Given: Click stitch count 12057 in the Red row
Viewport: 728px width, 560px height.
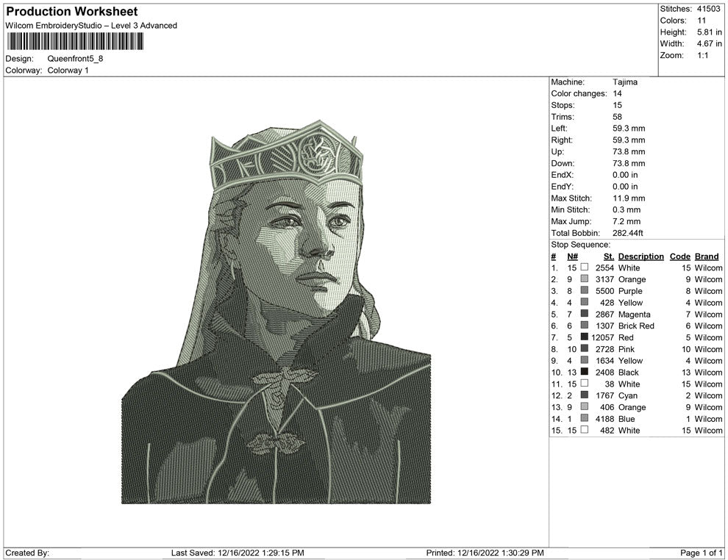Looking at the screenshot, I should pyautogui.click(x=603, y=337).
